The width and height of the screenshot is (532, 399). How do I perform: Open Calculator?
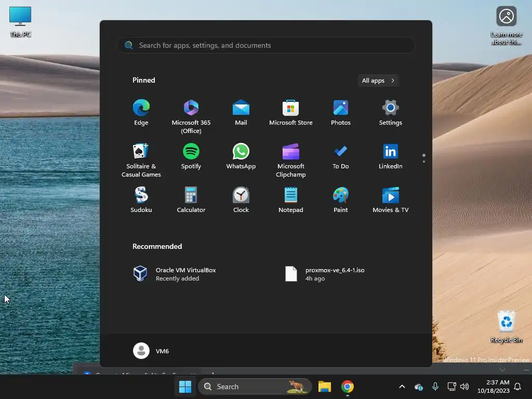pyautogui.click(x=191, y=200)
